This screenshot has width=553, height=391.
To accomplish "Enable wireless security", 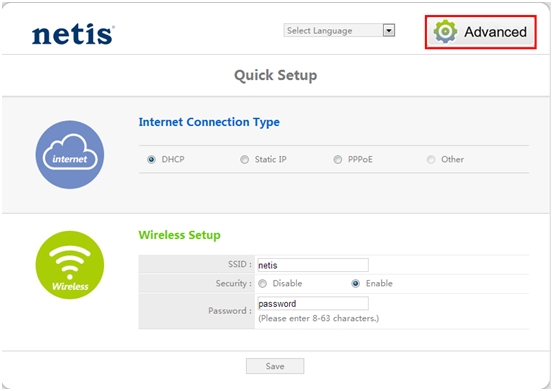I will coord(356,283).
